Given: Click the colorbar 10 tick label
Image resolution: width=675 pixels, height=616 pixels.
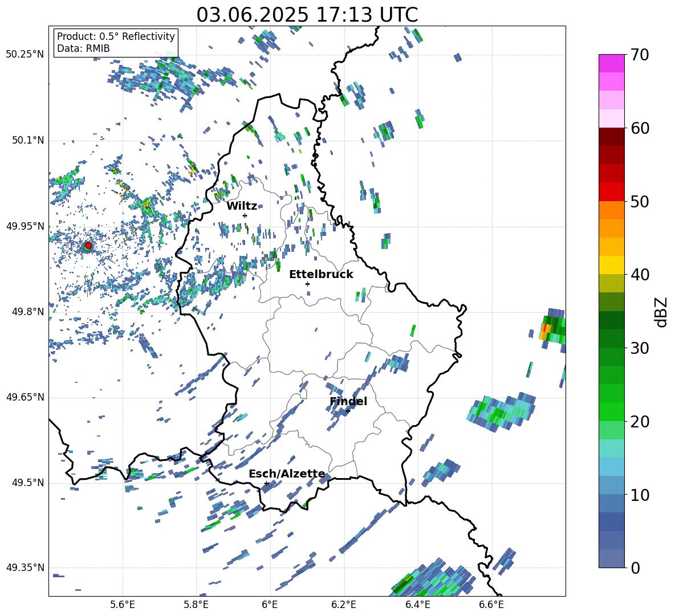Looking at the screenshot, I should [x=640, y=495].
